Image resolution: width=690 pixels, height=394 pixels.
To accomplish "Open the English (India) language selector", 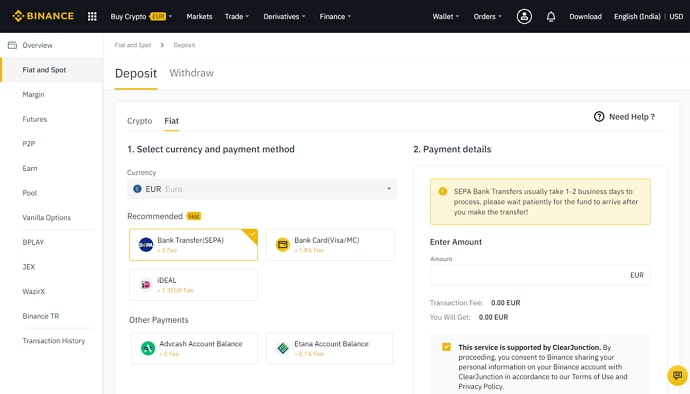I will [637, 16].
